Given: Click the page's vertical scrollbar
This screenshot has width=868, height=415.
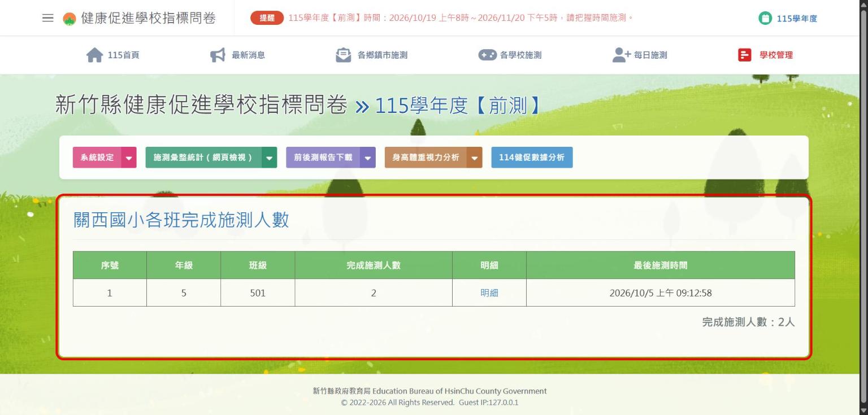Looking at the screenshot, I should click(863, 207).
